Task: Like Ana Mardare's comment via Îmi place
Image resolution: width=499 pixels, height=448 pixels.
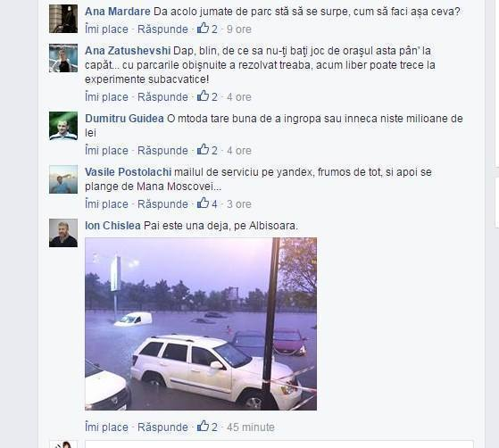Action: pyautogui.click(x=106, y=29)
